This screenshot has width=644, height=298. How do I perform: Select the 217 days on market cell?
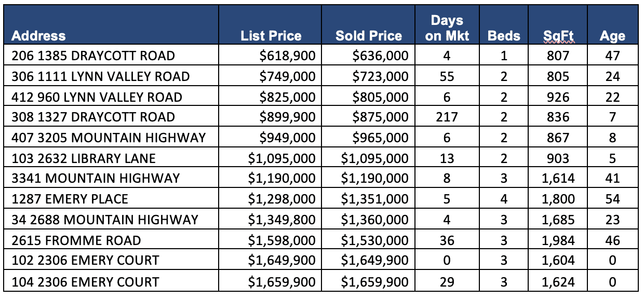pyautogui.click(x=447, y=117)
